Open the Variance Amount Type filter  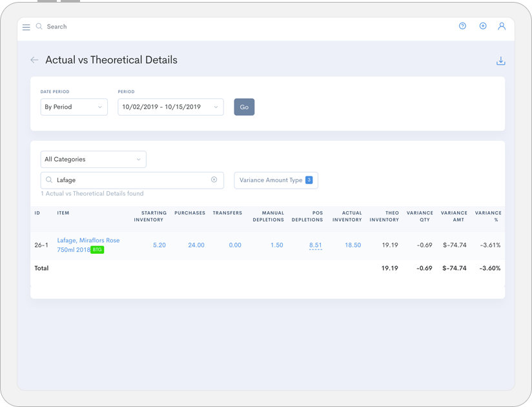pos(276,180)
